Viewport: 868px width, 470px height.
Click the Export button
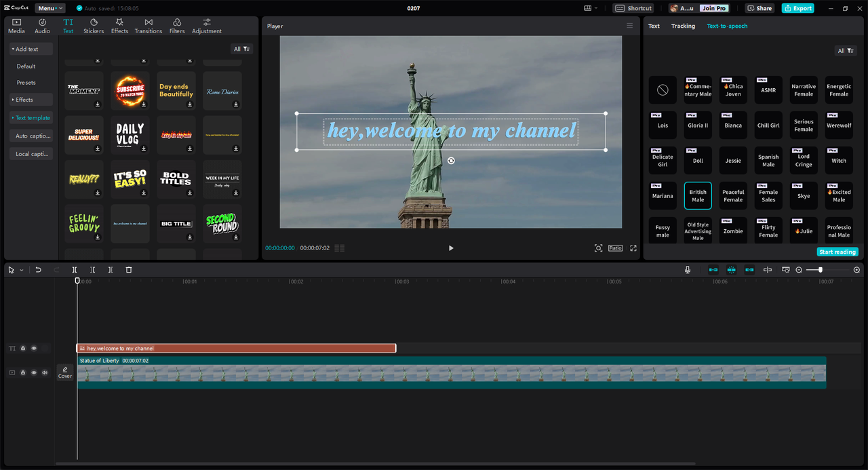(x=797, y=8)
